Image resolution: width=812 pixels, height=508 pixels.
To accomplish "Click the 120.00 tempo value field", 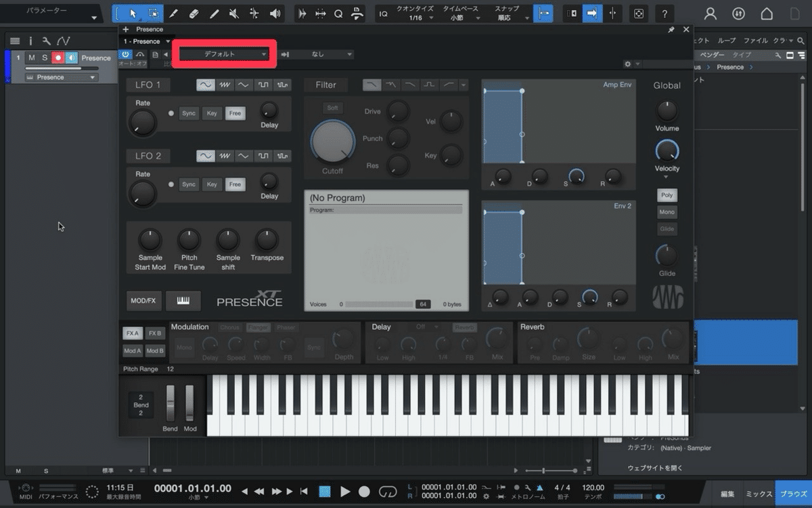I will [593, 488].
